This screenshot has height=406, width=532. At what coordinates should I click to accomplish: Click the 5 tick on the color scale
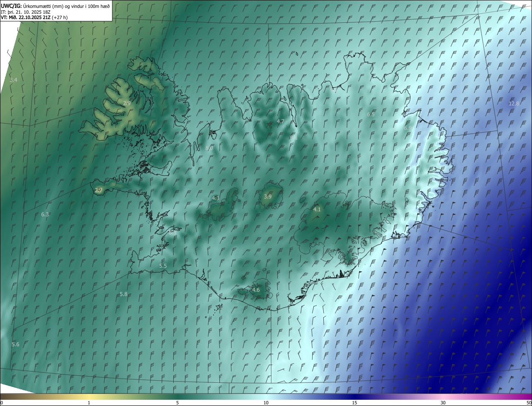coord(177,403)
